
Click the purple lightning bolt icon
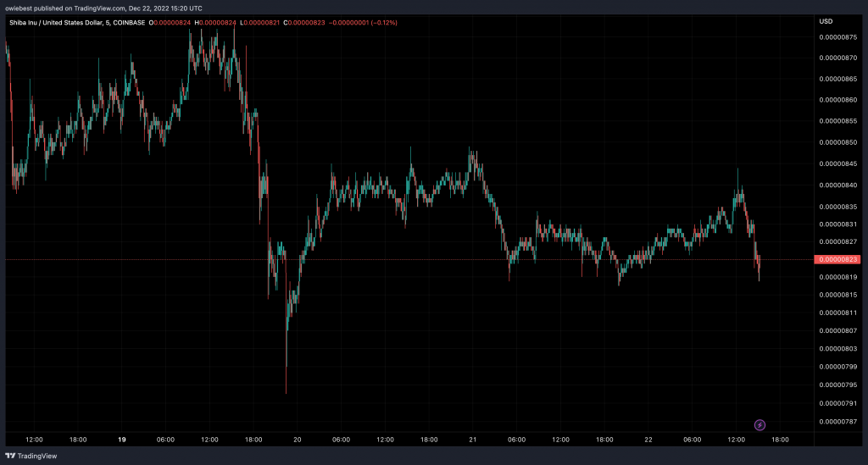[x=760, y=424]
